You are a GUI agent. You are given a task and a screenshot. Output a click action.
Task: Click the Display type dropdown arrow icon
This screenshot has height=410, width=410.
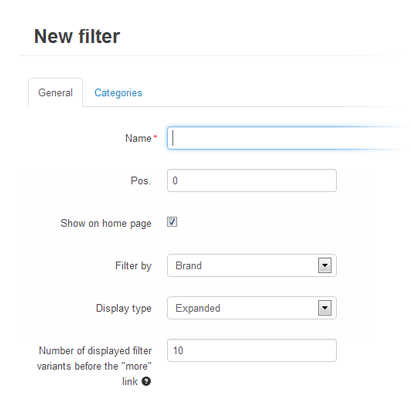point(325,308)
